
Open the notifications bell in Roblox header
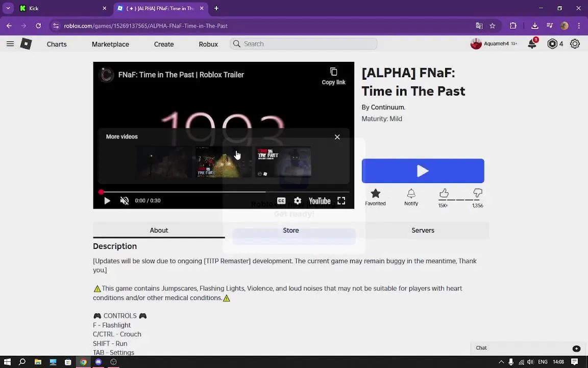(x=532, y=44)
